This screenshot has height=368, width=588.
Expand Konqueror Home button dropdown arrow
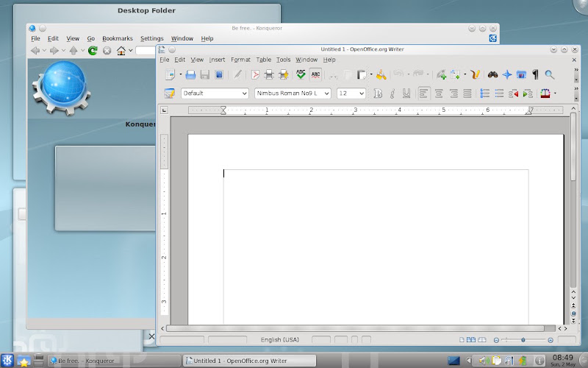tap(131, 50)
